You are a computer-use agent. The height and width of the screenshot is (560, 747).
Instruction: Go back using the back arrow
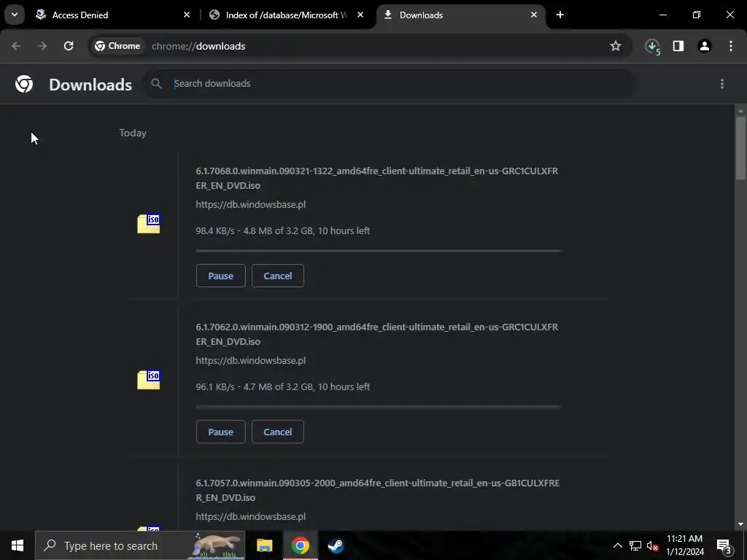(x=16, y=46)
